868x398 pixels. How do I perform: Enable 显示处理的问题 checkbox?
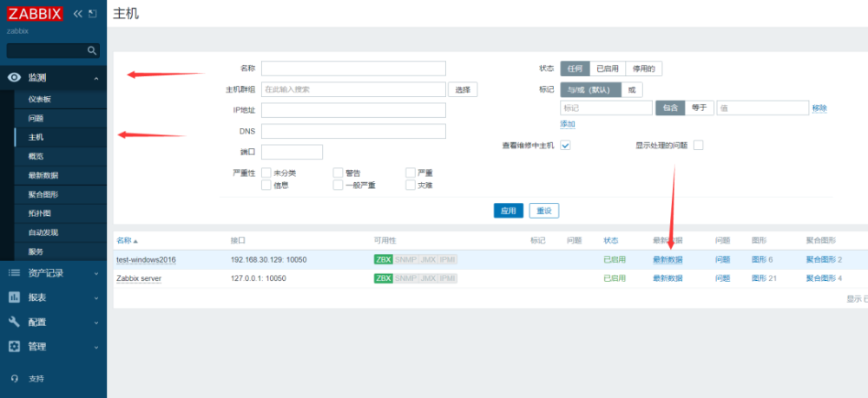point(698,146)
